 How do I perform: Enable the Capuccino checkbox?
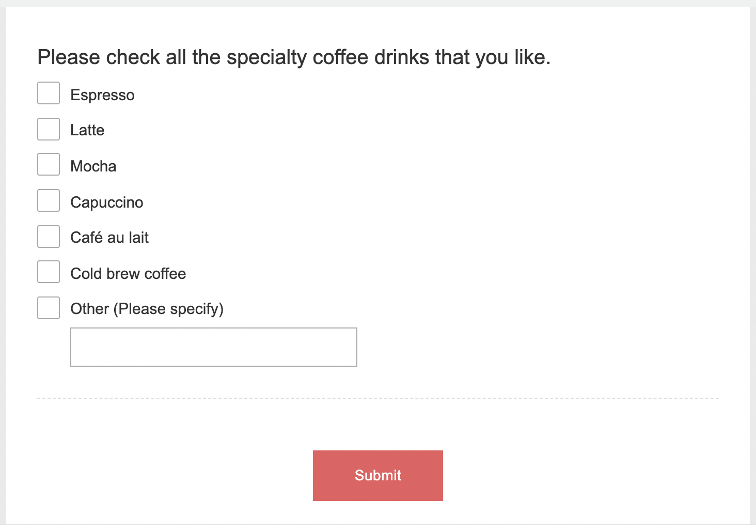tap(49, 200)
